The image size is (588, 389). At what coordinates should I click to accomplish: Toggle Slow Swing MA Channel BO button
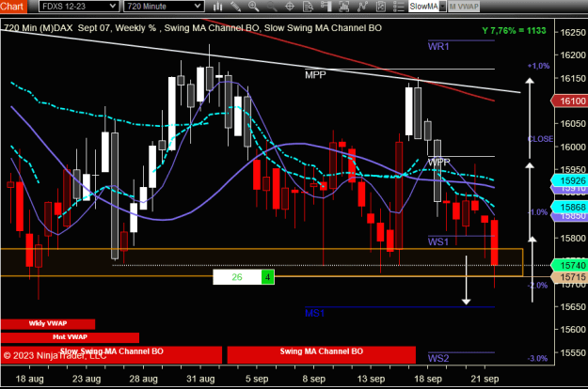[111, 354]
